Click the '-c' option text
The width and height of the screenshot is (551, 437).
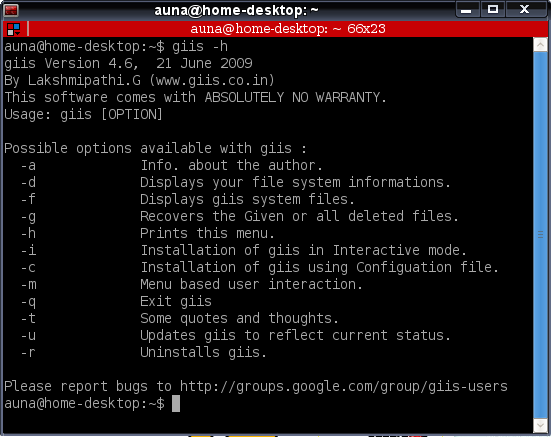pos(28,268)
